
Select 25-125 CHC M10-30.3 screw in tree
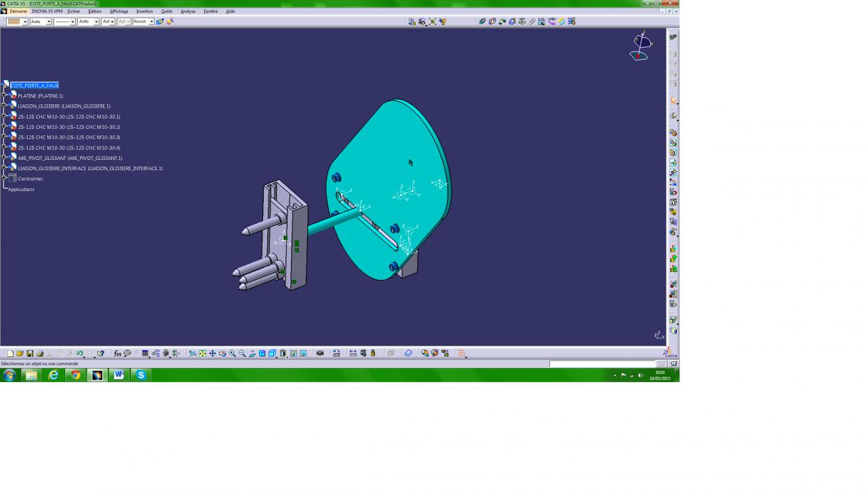coord(69,138)
